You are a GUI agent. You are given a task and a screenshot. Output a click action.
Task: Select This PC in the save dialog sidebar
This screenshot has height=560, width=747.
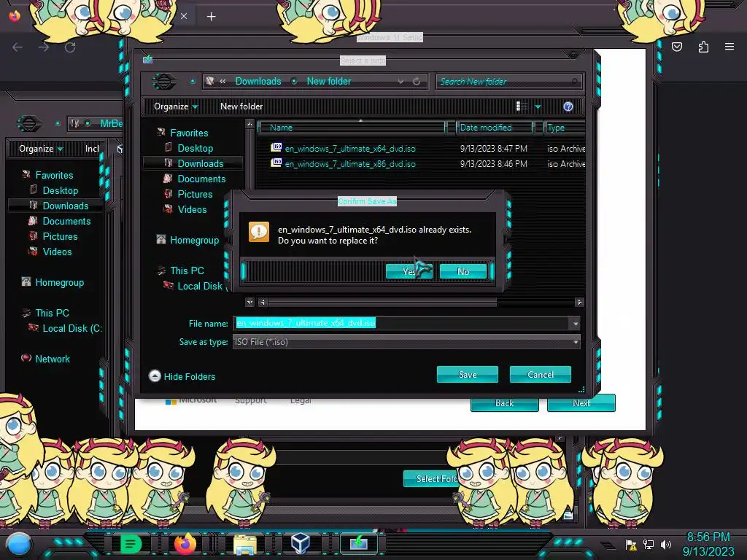187,271
